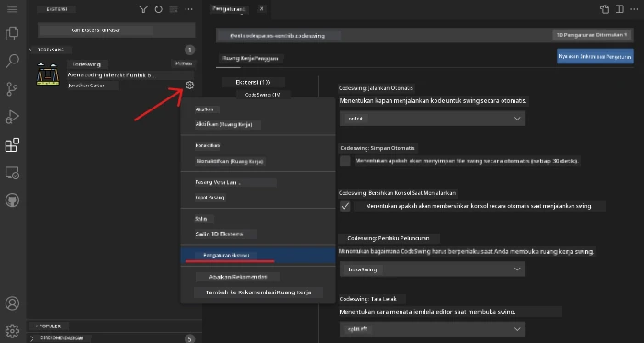Click the Codeswing: Perilaku Peluncuran setting title
The image size is (644, 343).
click(x=389, y=238)
